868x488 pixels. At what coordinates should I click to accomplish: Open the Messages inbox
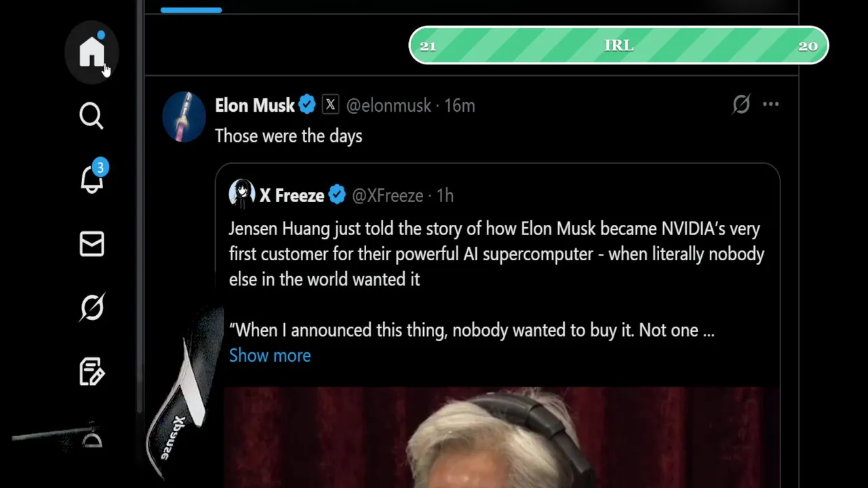92,244
